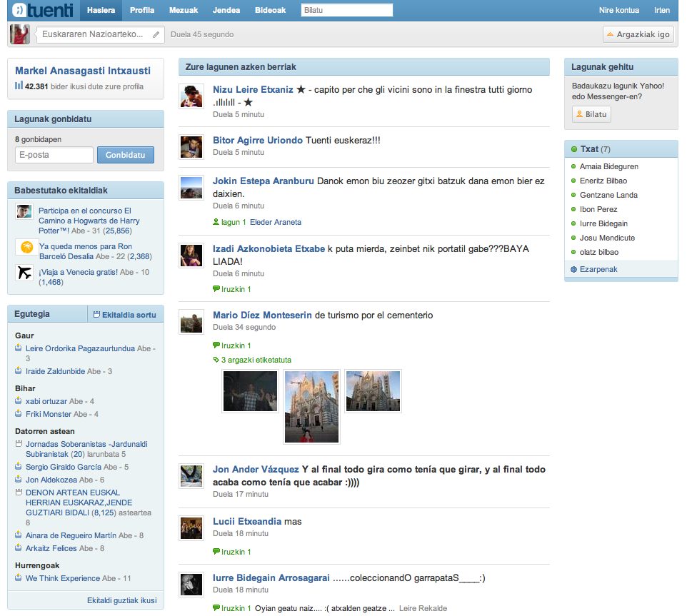Open the tall cathedral photo thumbnail
Screen dimensions: 687x616
tap(311, 407)
